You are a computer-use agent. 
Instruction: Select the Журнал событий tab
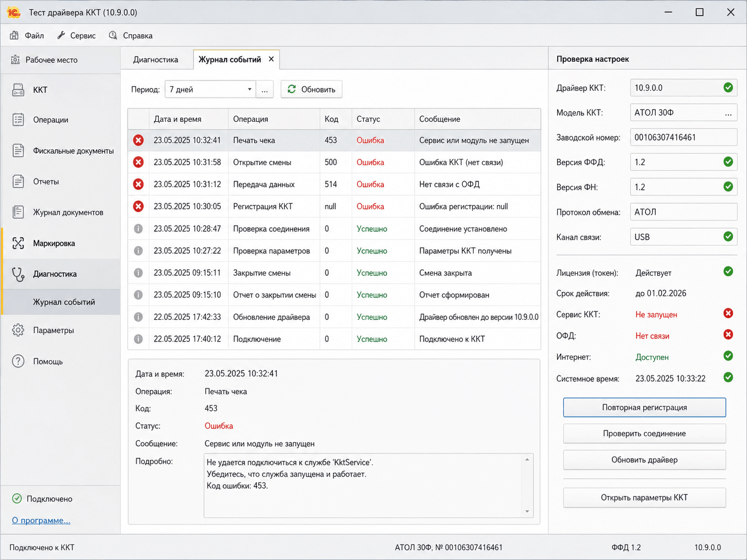click(x=230, y=59)
